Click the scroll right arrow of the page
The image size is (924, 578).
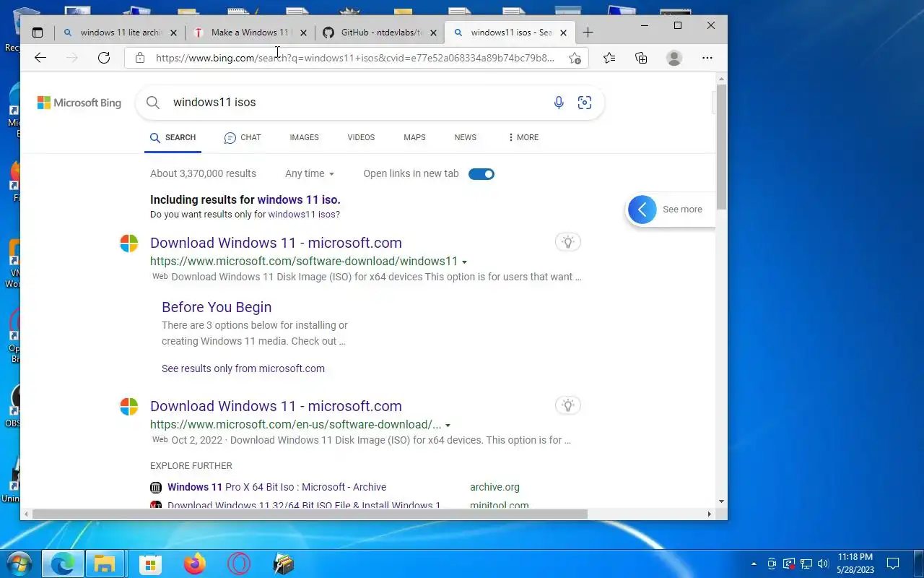point(710,514)
